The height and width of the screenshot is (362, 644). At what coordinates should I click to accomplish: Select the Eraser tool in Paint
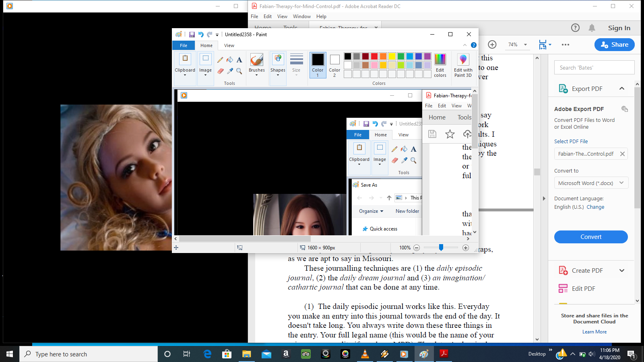(x=220, y=71)
